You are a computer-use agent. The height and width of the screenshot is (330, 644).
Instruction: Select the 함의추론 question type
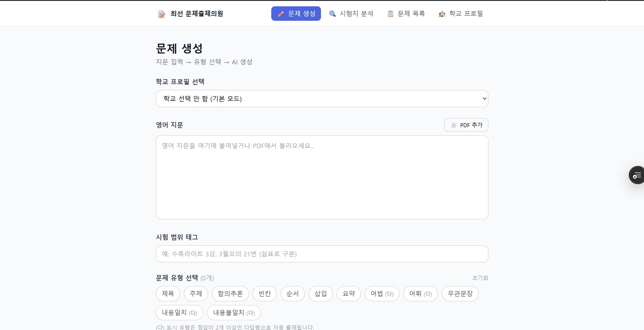(x=230, y=294)
